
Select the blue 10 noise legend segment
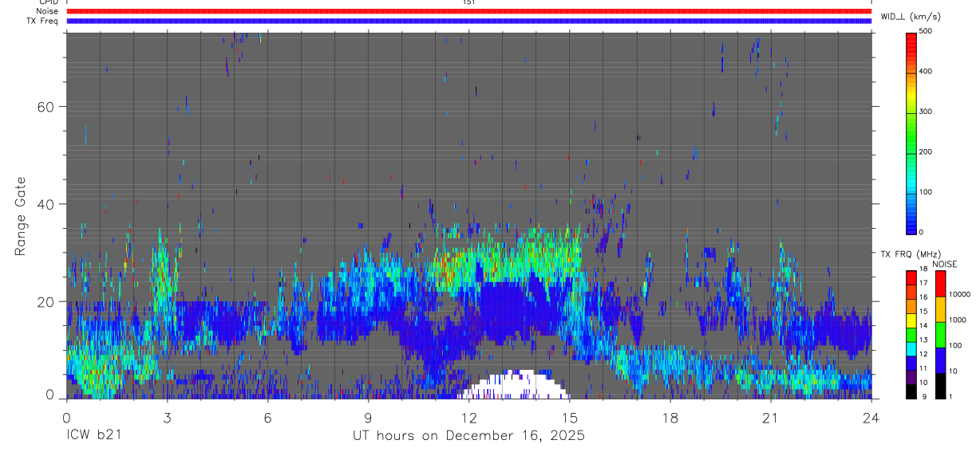pos(941,360)
